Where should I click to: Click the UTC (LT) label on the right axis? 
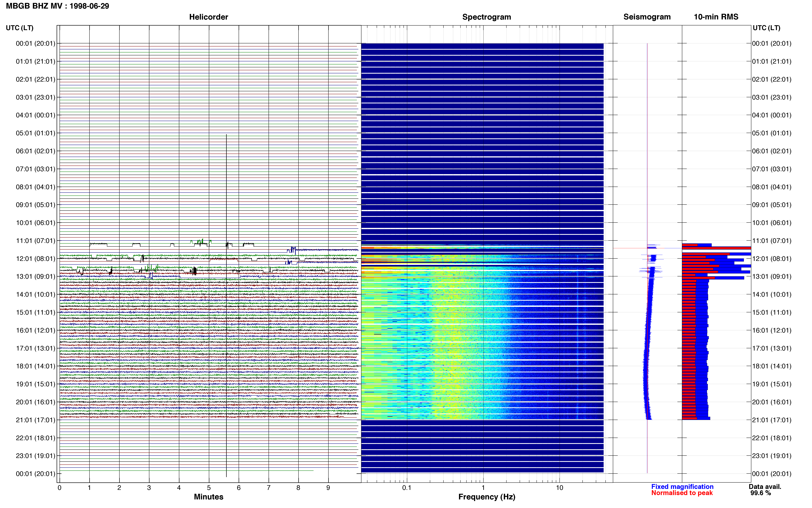(x=767, y=28)
